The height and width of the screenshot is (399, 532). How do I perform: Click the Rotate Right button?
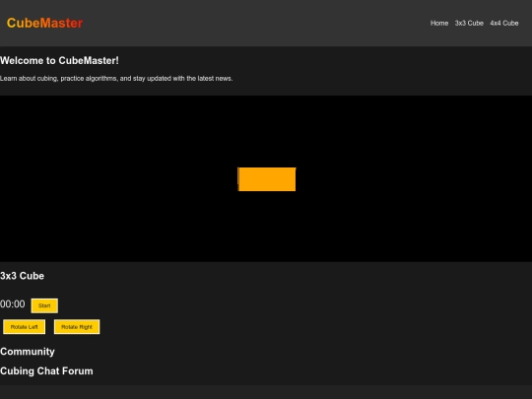[77, 327]
